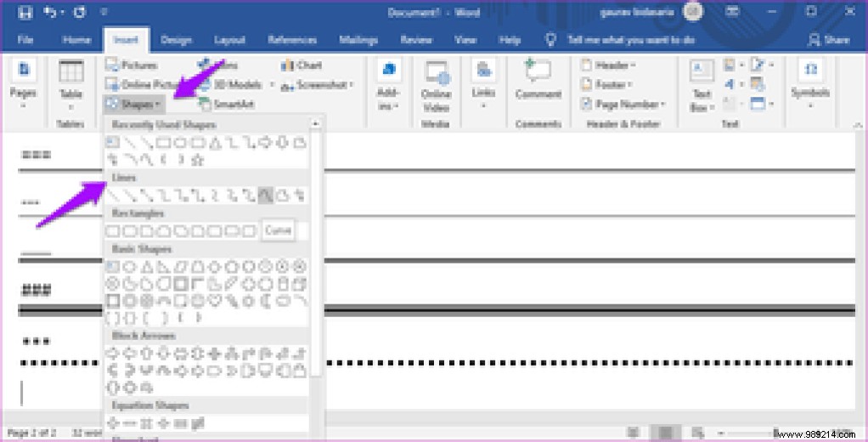Choose the Diamond in Basic Shapes
This screenshot has width=868, height=442.
pyautogui.click(x=215, y=266)
